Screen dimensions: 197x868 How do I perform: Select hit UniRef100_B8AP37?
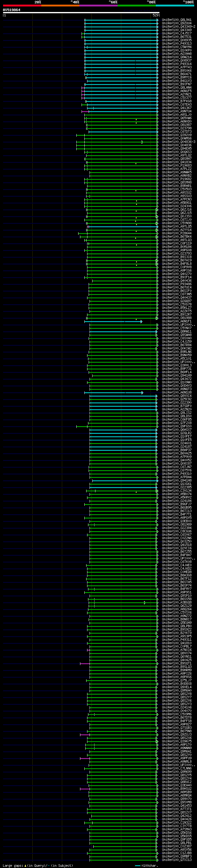point(177,450)
